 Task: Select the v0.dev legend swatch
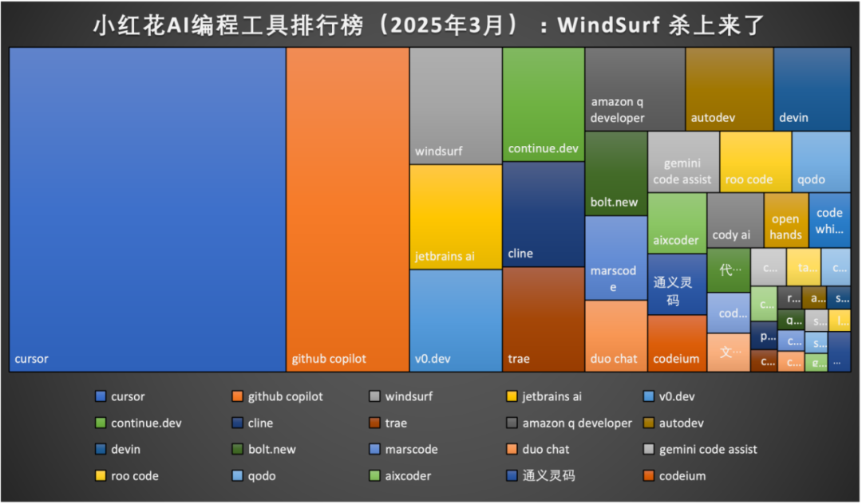point(649,396)
